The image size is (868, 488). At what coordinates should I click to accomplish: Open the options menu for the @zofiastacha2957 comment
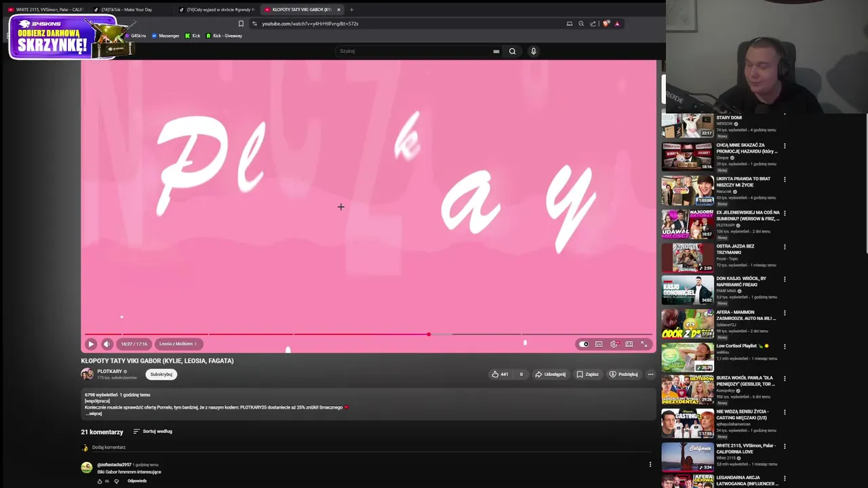[650, 464]
